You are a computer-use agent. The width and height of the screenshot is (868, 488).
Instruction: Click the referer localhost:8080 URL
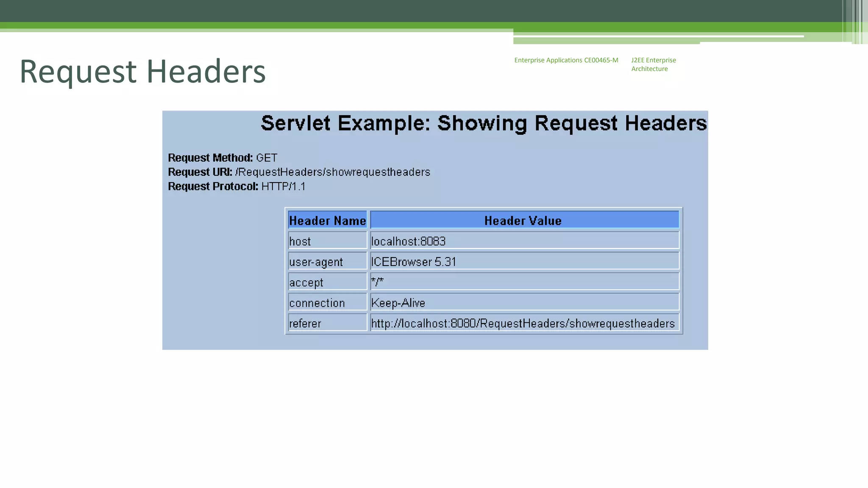pyautogui.click(x=523, y=324)
